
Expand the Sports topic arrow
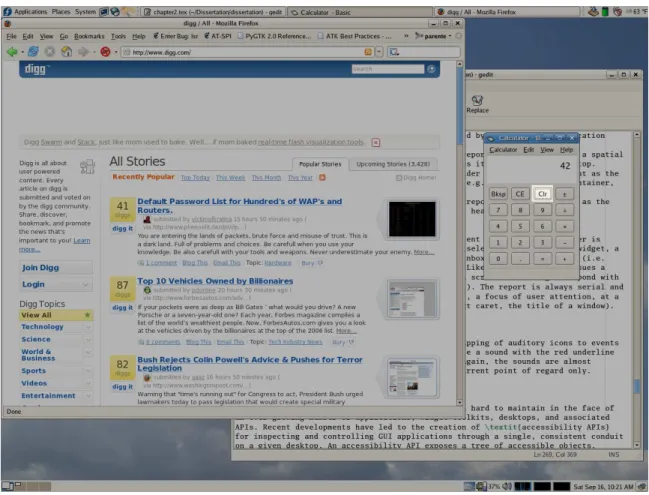tap(88, 371)
